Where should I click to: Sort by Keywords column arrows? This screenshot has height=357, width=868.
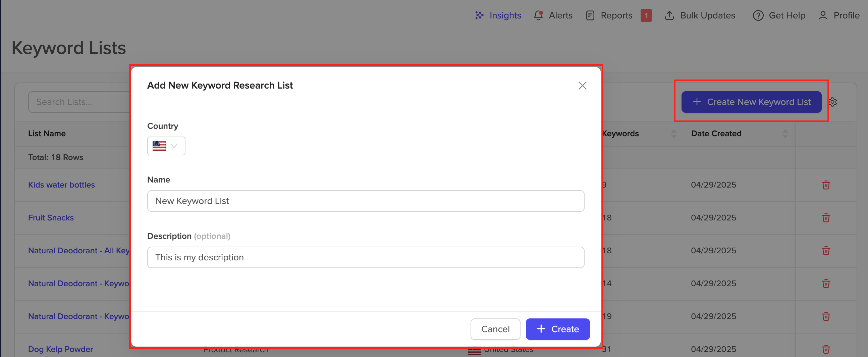click(x=673, y=134)
